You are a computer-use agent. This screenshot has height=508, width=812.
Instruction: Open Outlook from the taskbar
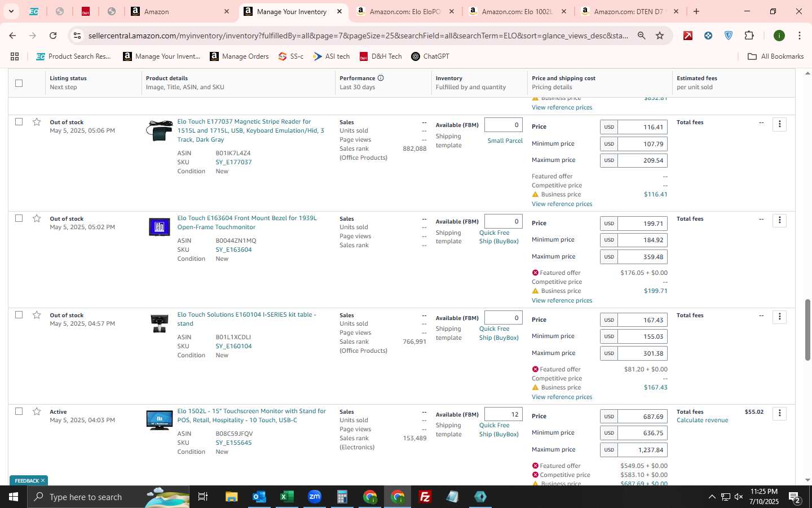click(x=259, y=497)
